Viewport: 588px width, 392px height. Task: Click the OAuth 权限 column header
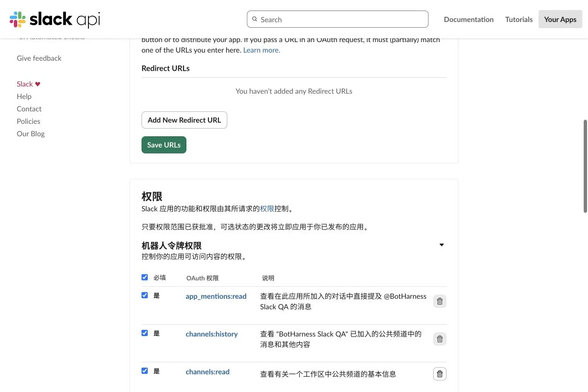click(x=202, y=278)
